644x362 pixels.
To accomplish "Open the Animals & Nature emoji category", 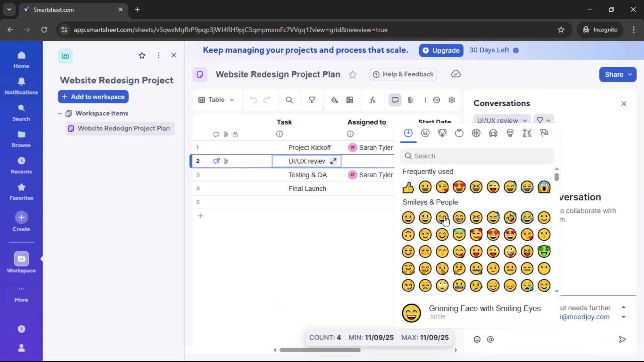I will coord(442,133).
